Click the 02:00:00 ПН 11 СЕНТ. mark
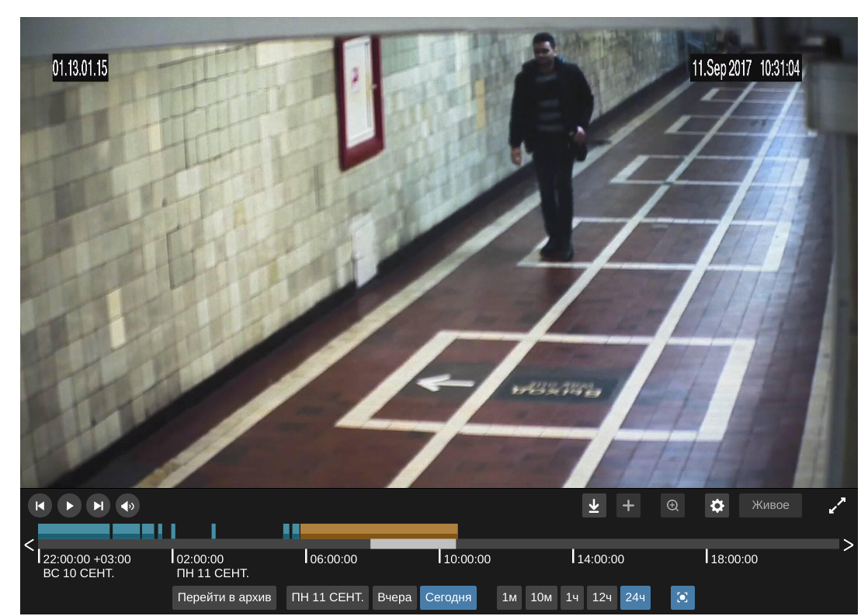 (x=213, y=566)
